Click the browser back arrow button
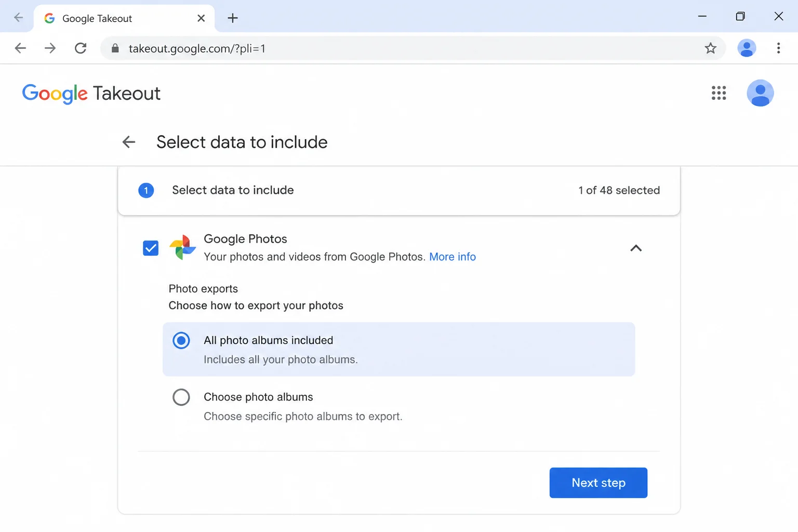798x532 pixels. coord(20,48)
